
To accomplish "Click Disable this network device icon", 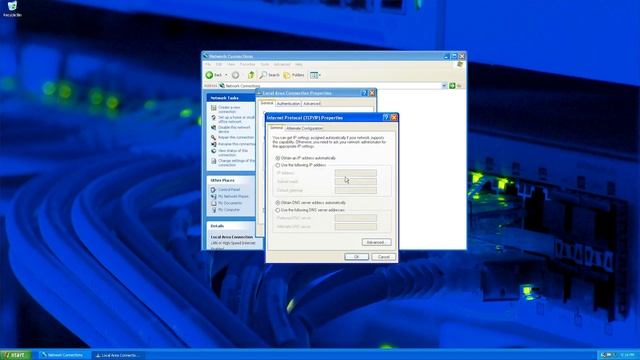I will pos(213,128).
